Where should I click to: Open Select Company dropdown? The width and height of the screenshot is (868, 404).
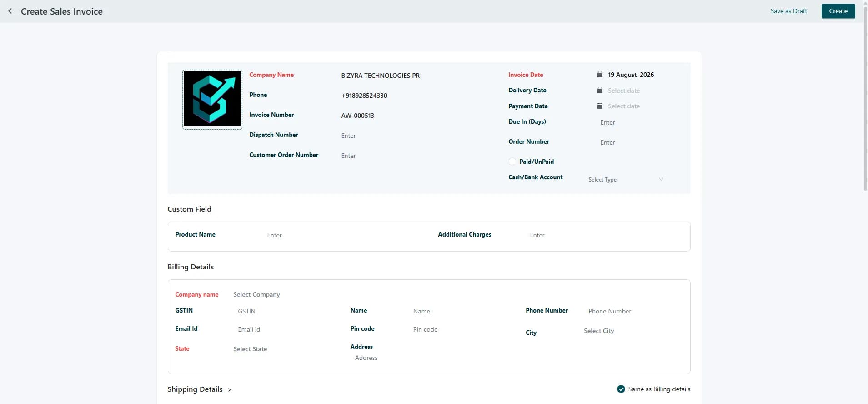[256, 294]
